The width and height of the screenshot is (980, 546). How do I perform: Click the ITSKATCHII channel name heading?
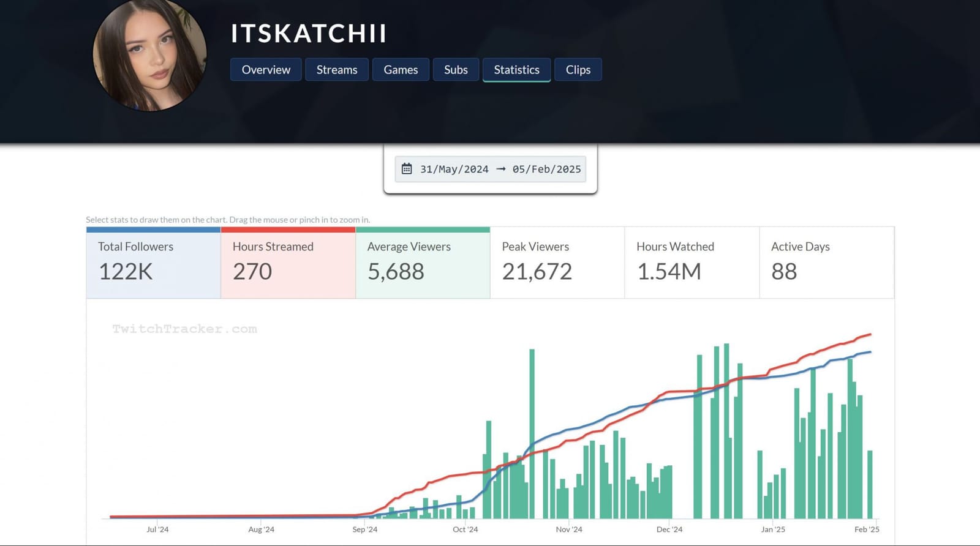pyautogui.click(x=308, y=34)
